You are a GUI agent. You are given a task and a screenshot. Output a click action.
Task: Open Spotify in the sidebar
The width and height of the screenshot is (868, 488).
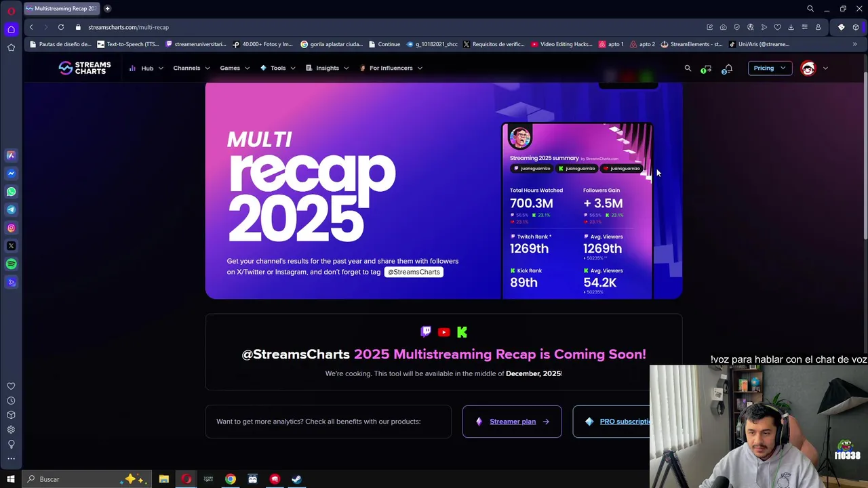[x=11, y=264]
